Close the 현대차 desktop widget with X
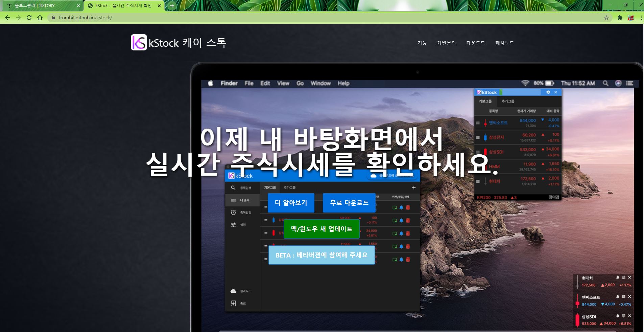 click(x=629, y=278)
